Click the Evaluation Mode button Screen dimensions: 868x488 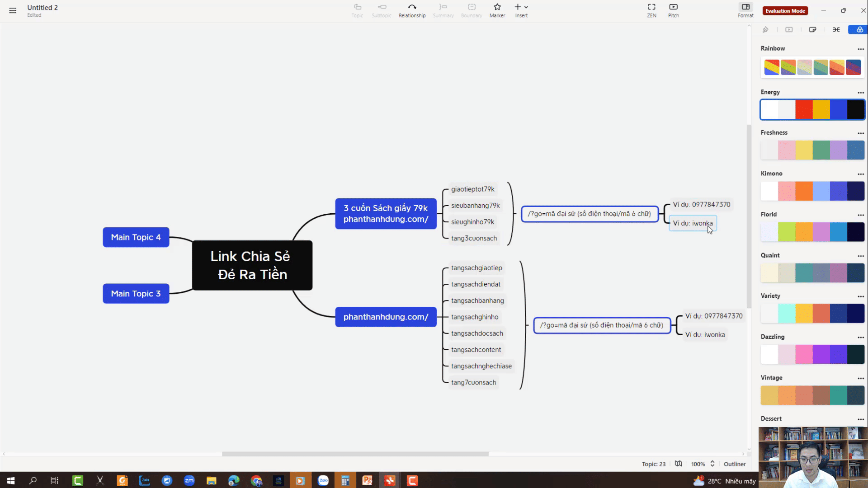[x=785, y=11]
